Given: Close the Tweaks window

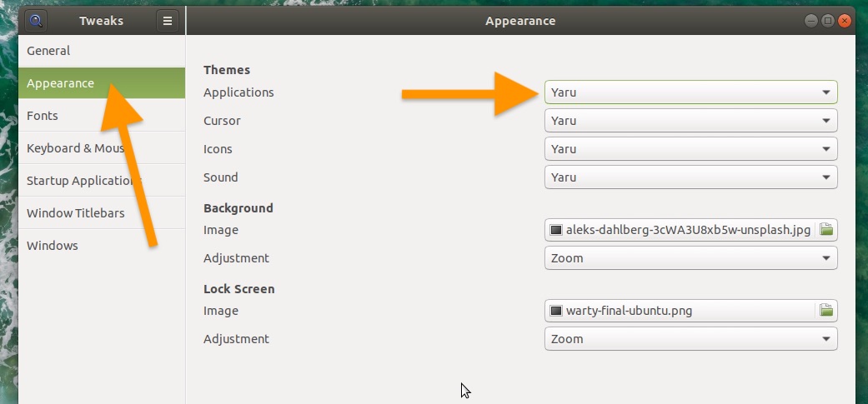Looking at the screenshot, I should click(844, 21).
